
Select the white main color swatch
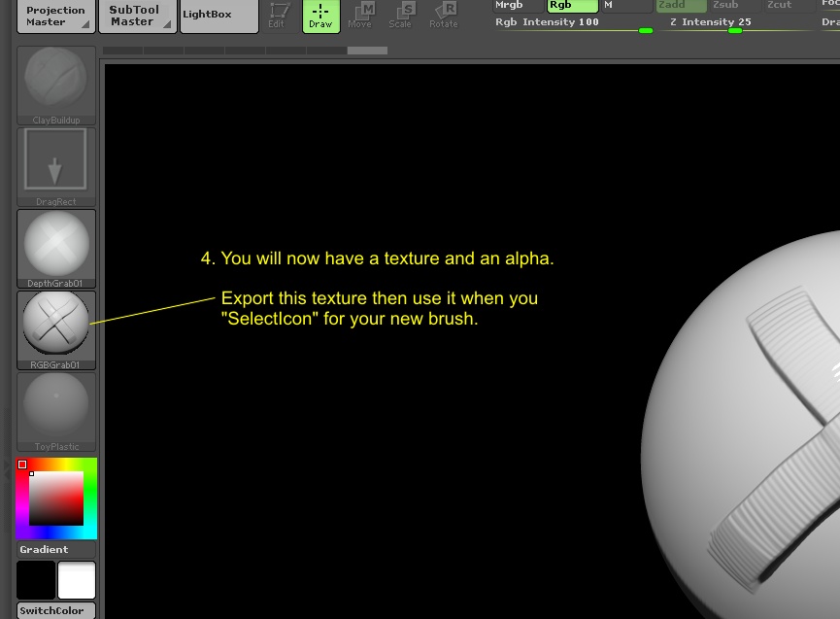pos(77,580)
